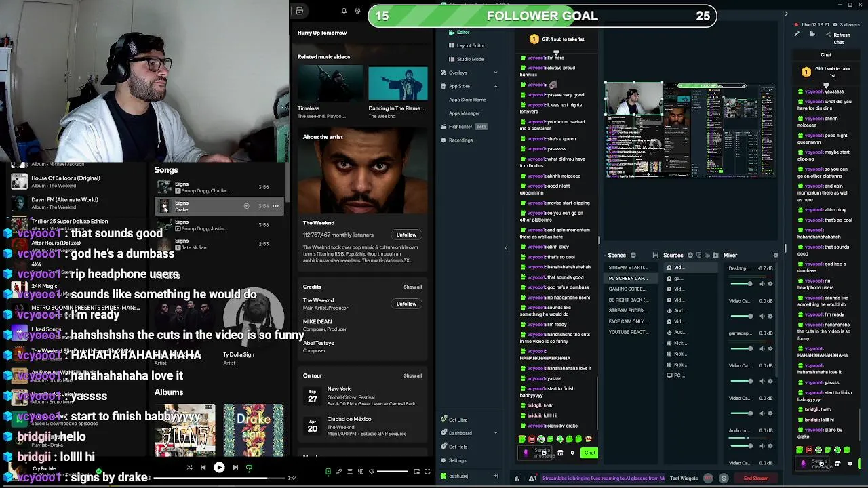Collapse the App Store menu chevron
The image size is (868, 488).
pyautogui.click(x=495, y=86)
